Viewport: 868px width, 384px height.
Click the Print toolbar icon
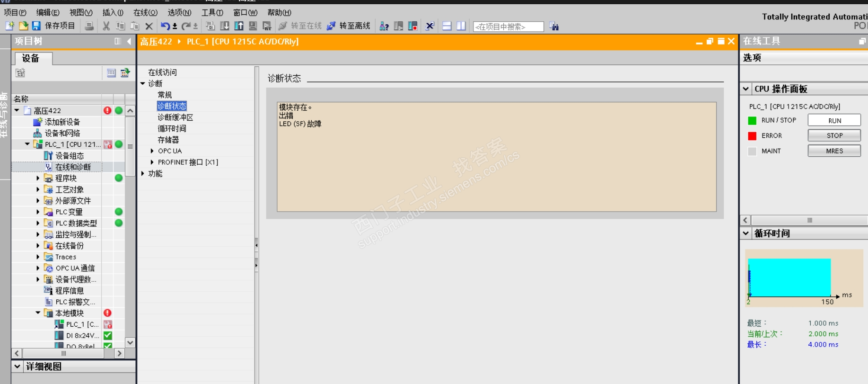tap(89, 26)
